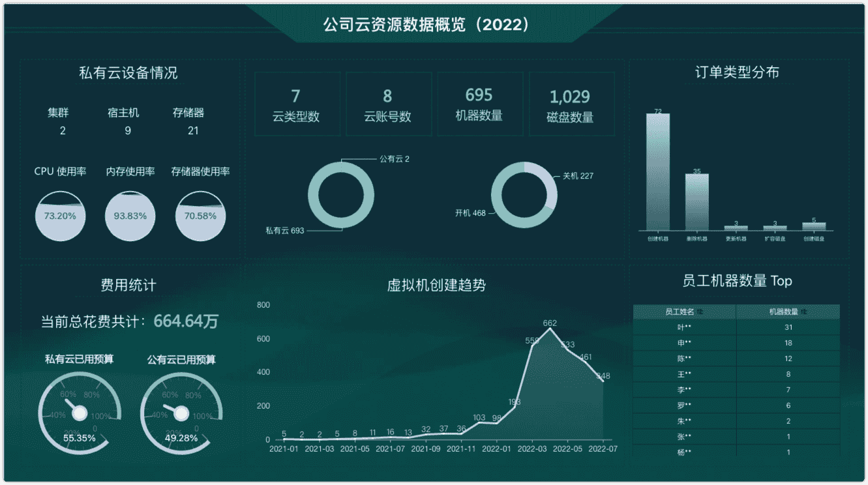The height and width of the screenshot is (485, 868).
Task: Click the 公有云已用预算 49.28% dial gauge
Action: 181,413
